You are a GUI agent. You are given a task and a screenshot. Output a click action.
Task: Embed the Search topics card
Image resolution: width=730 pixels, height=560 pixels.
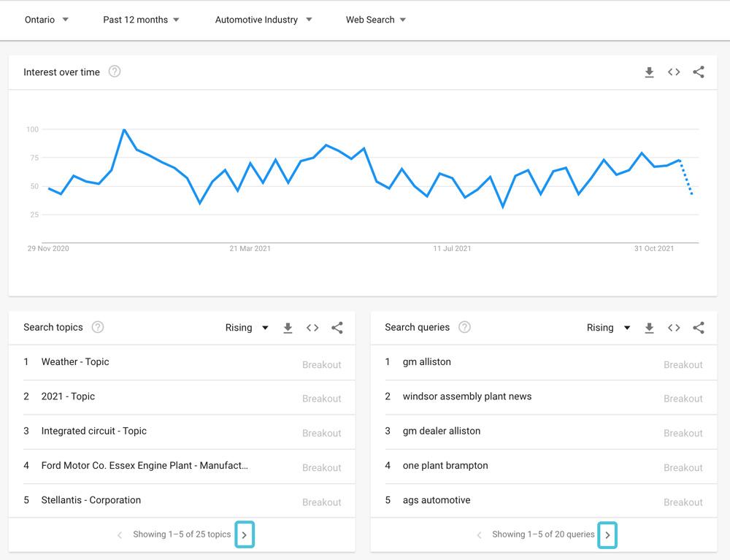(x=312, y=328)
